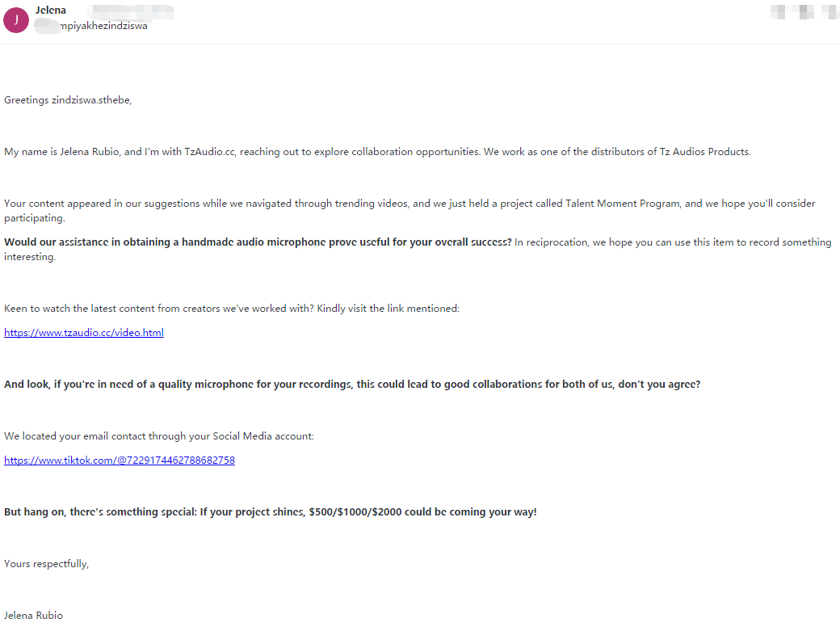Click the blurred sender email next to Jelena
This screenshot has height=631, width=840.
click(x=129, y=11)
